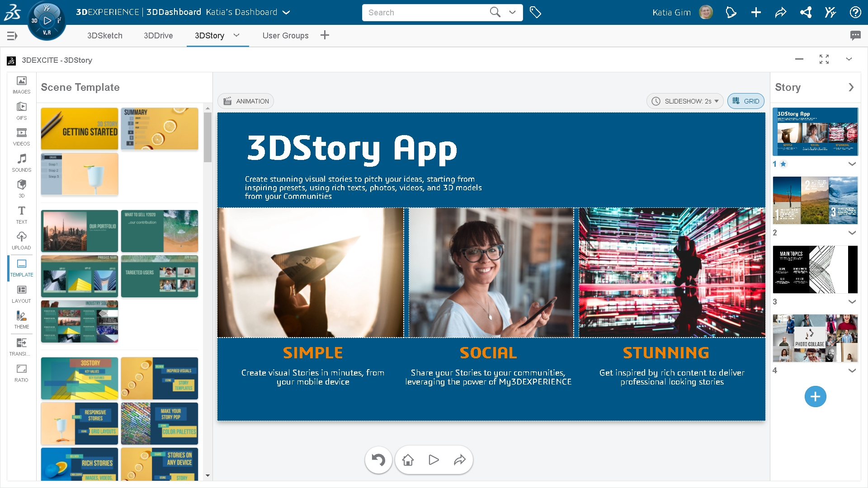The width and height of the screenshot is (868, 488).
Task: Select the Targeted Users template
Action: (160, 276)
